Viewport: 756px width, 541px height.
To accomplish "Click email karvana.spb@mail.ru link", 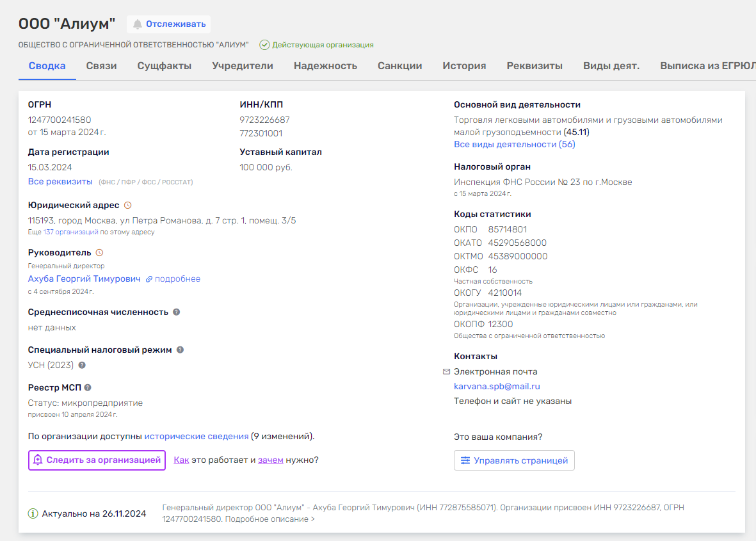I will [x=497, y=386].
